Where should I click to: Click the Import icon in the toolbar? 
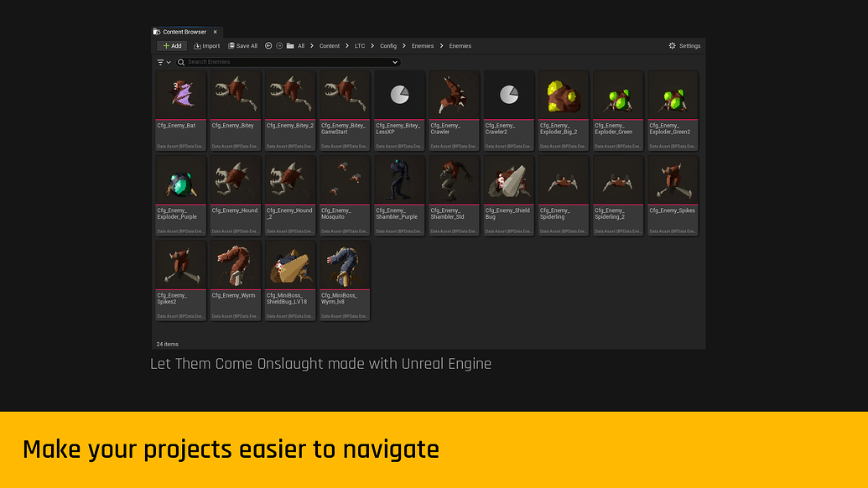point(197,46)
